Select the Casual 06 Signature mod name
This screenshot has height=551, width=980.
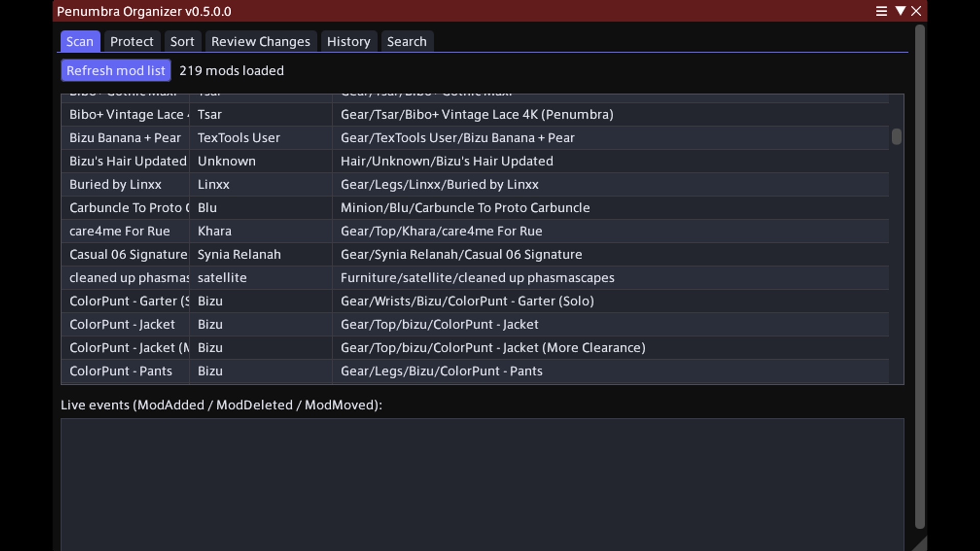129,255
